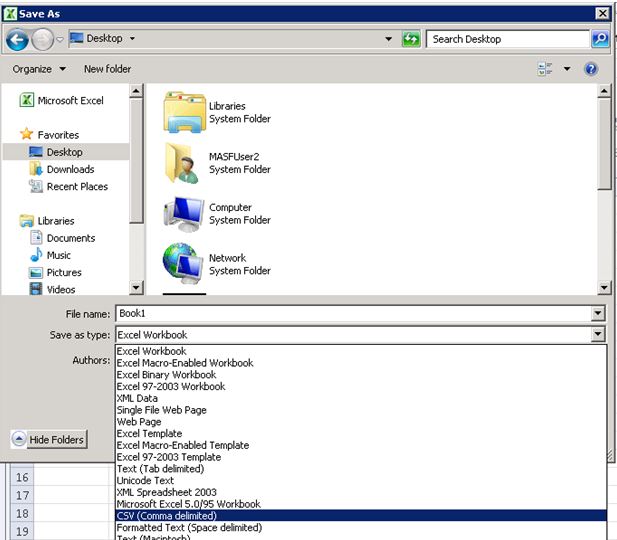Choose Excel Binary Workbook type

(361, 375)
